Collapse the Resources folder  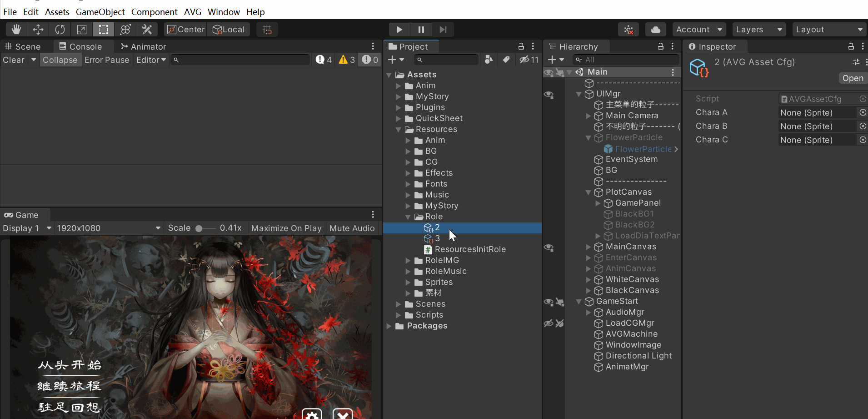click(x=399, y=130)
